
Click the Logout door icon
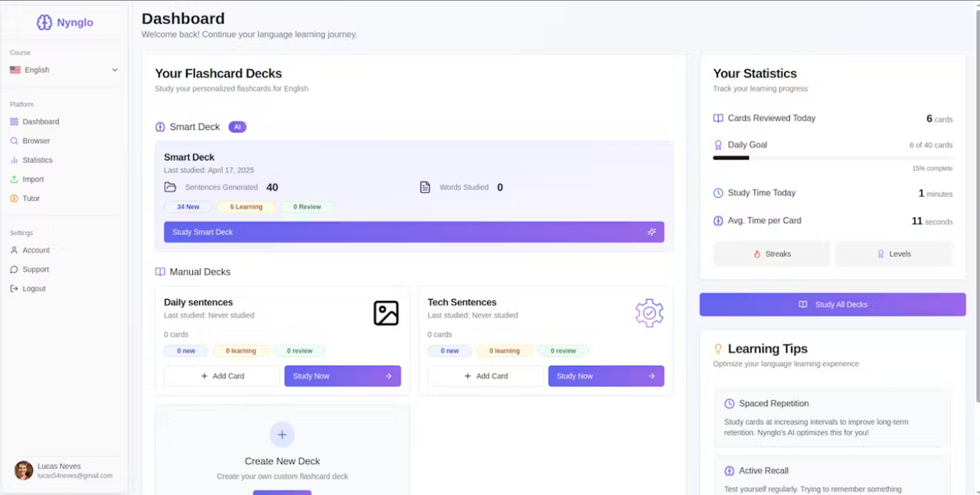(15, 289)
